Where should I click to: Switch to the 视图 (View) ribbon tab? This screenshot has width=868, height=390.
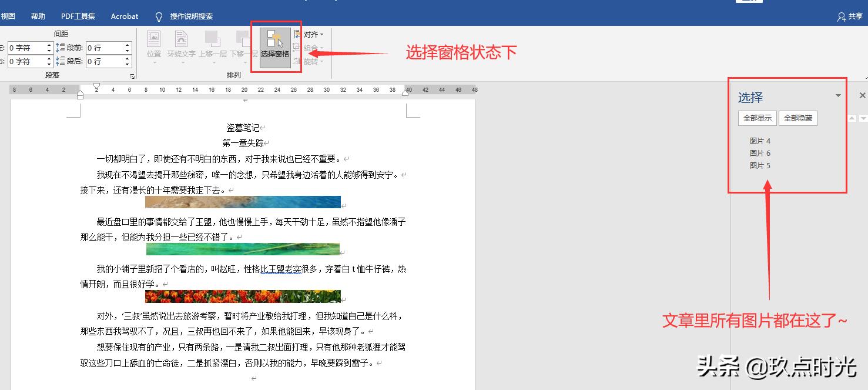pyautogui.click(x=8, y=16)
